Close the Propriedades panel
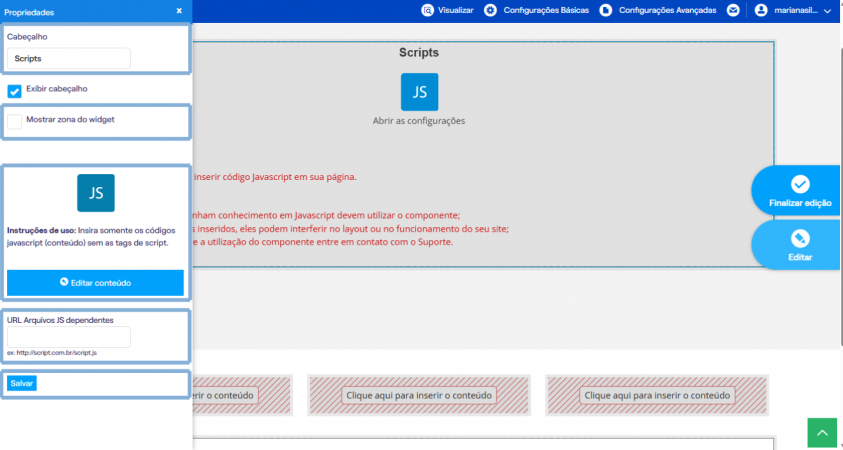This screenshot has width=843, height=450. (179, 11)
